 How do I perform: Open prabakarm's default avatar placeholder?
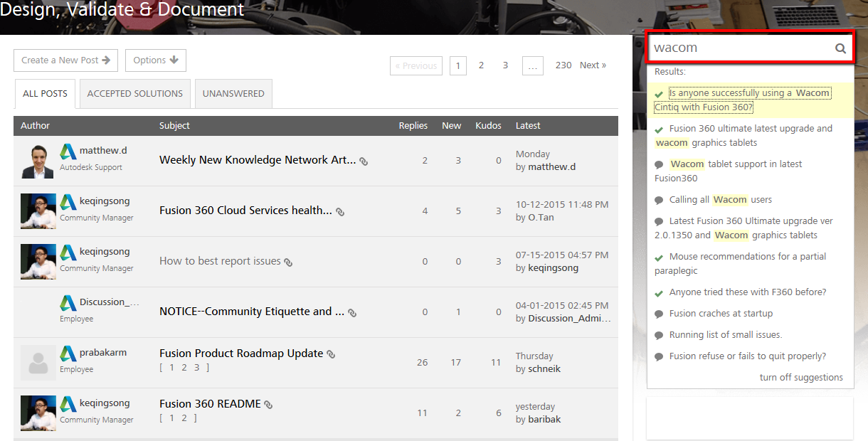(38, 363)
